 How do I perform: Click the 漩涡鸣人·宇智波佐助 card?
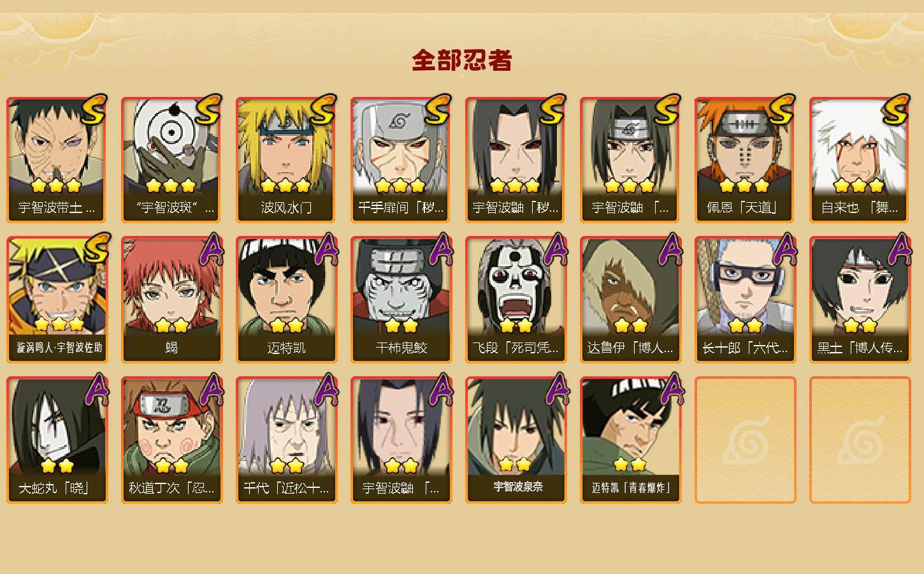(x=57, y=300)
